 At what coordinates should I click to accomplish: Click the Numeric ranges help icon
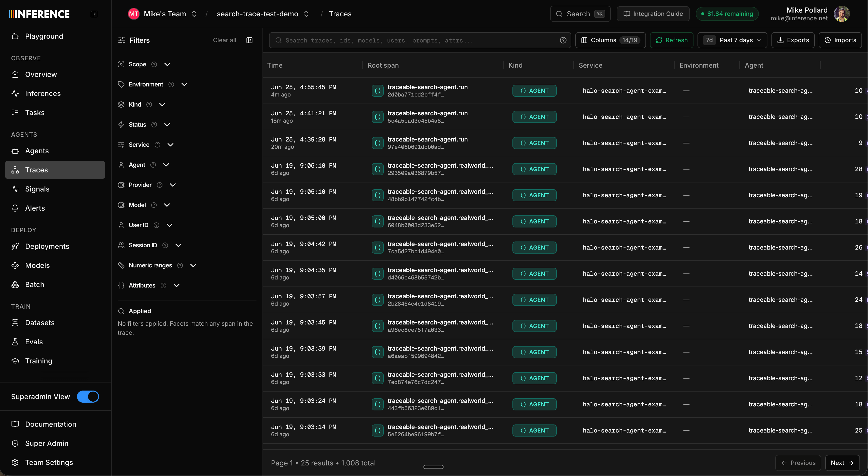tap(180, 265)
